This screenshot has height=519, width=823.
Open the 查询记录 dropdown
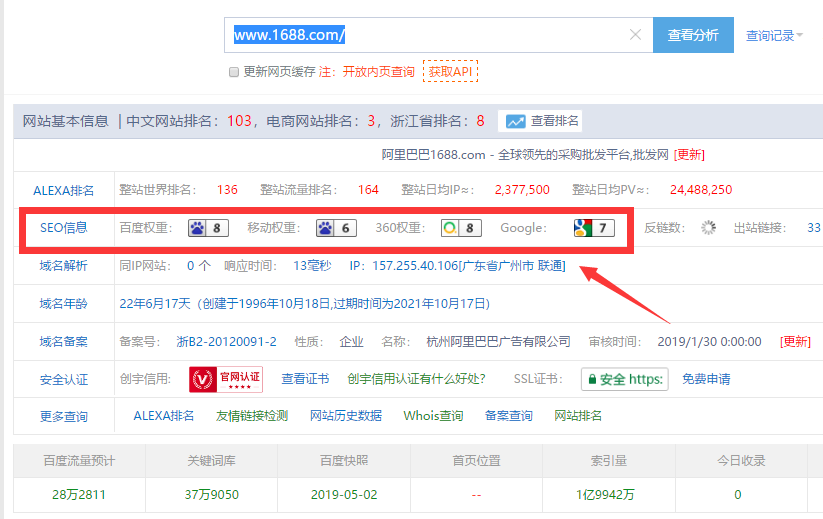(x=774, y=36)
